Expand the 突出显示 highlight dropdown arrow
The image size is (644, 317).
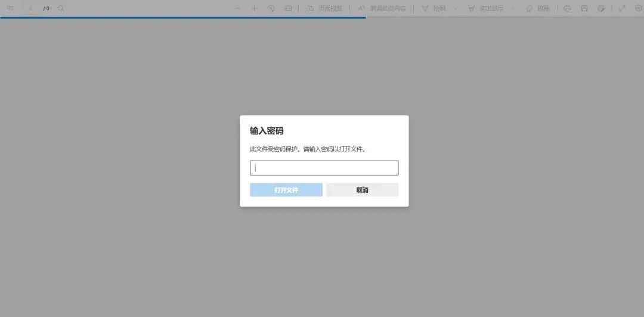(x=513, y=8)
